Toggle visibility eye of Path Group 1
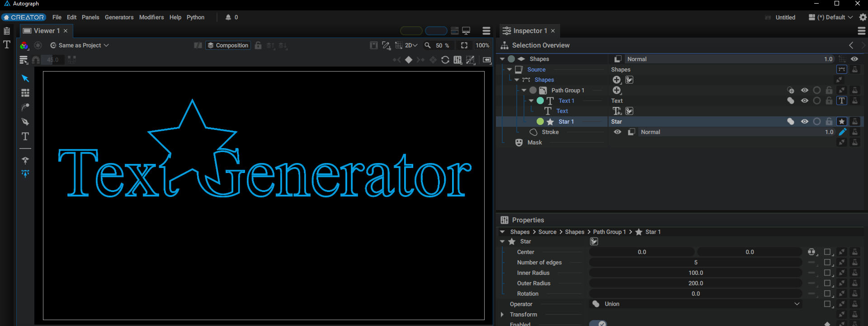This screenshot has width=868, height=326. [x=805, y=90]
